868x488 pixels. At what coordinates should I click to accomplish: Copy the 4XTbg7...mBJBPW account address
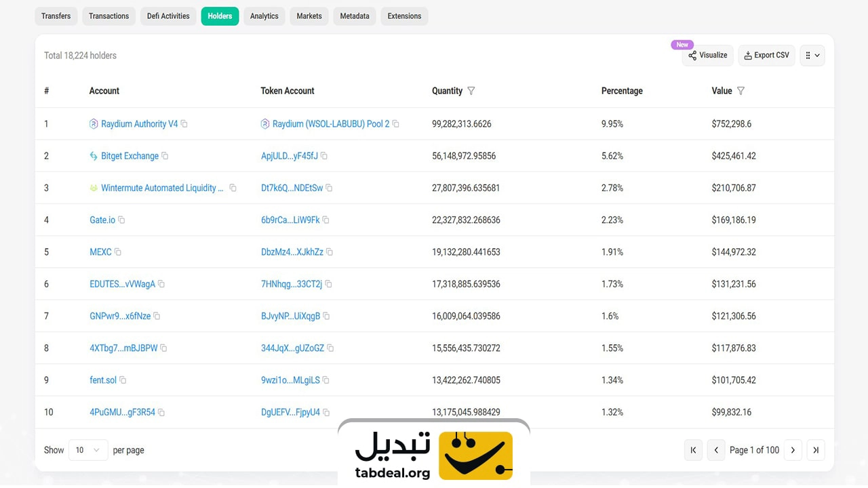163,348
